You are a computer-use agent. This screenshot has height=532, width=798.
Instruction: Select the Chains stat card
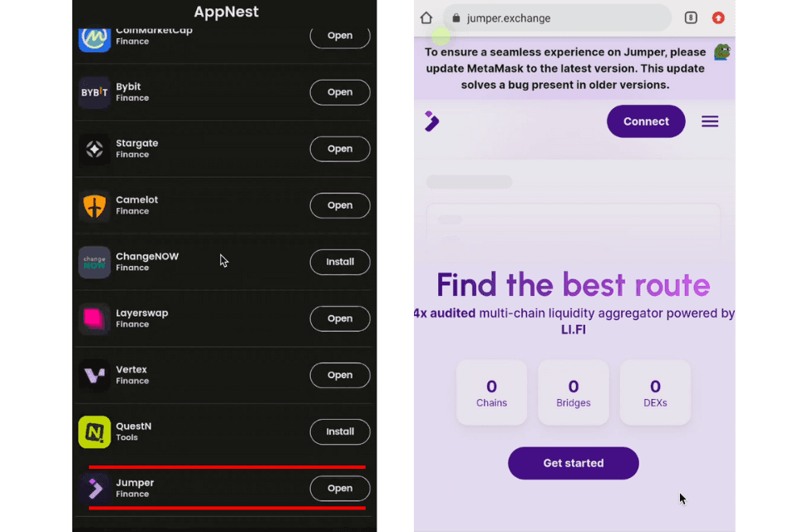[x=491, y=392]
